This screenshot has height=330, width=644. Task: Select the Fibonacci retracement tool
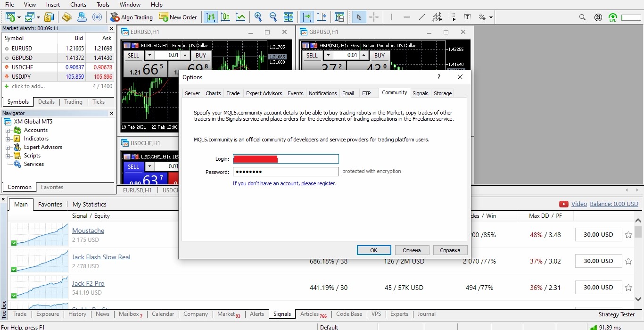pyautogui.click(x=452, y=17)
